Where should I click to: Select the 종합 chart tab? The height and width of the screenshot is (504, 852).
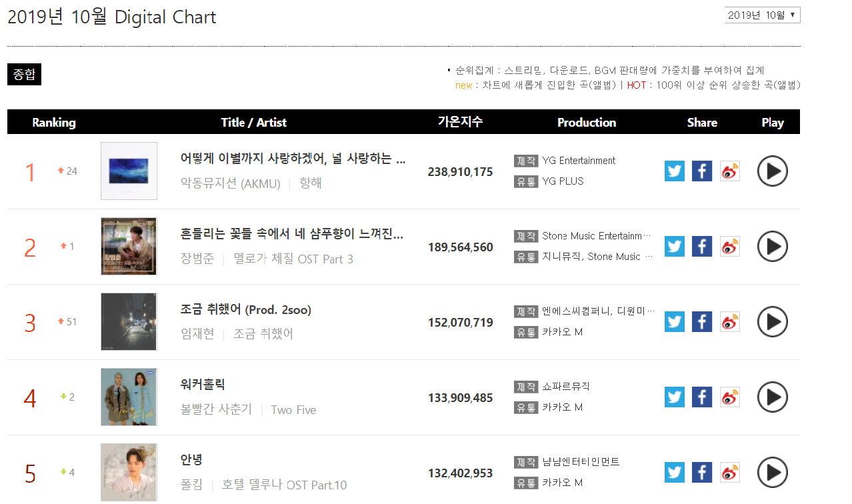[24, 75]
